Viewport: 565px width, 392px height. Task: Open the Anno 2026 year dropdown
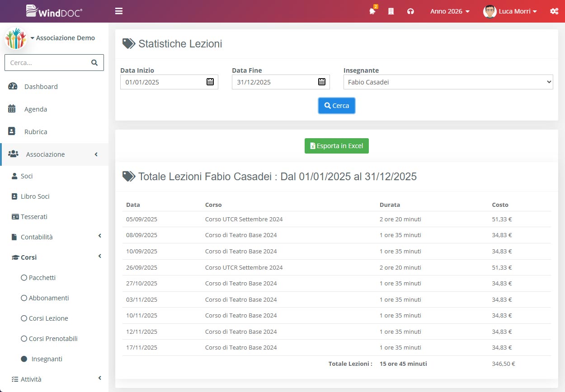pyautogui.click(x=450, y=11)
